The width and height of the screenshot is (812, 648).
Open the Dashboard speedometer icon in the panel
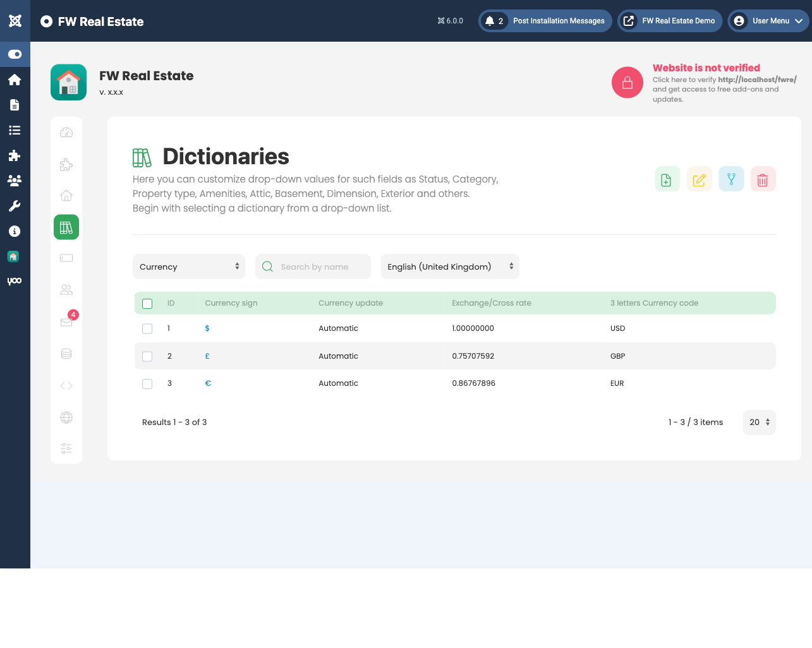(66, 133)
